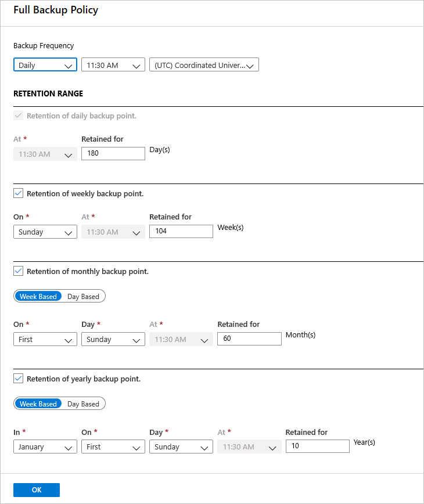
Task: Open the monthly 'On' dropdown showing First
Action: point(45,339)
